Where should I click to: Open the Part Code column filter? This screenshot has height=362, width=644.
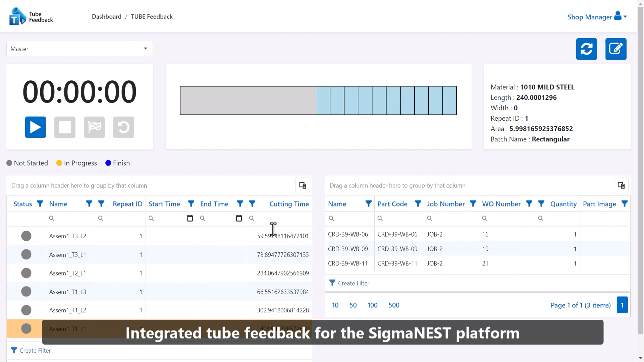[418, 204]
